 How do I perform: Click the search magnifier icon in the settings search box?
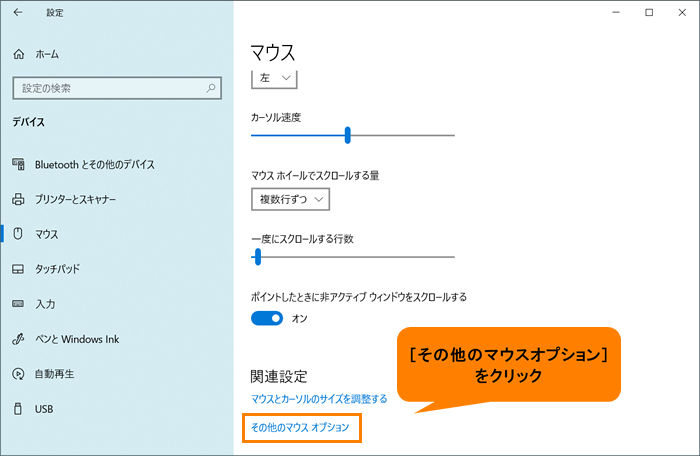click(211, 88)
